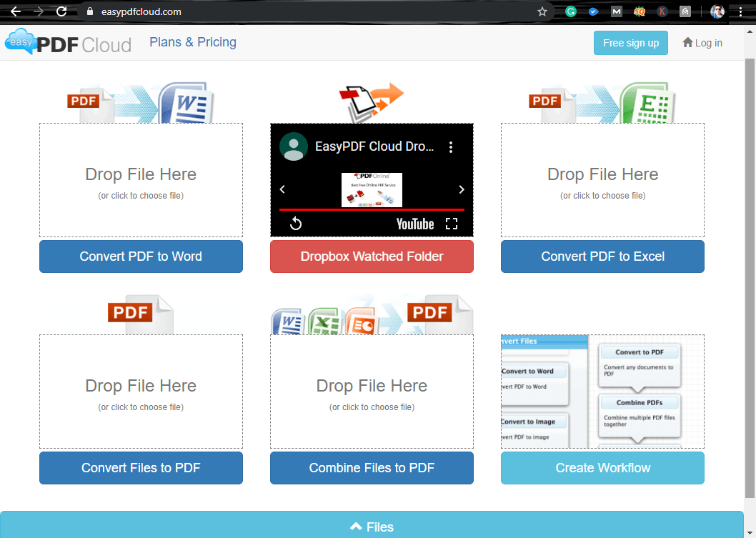The image size is (756, 538).
Task: Click the red video progress bar
Action: [371, 210]
